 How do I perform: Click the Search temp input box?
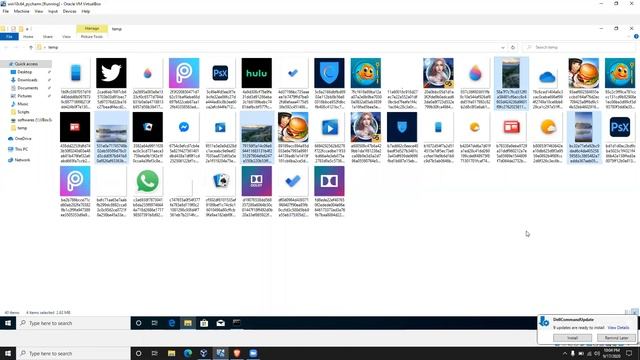(579, 47)
